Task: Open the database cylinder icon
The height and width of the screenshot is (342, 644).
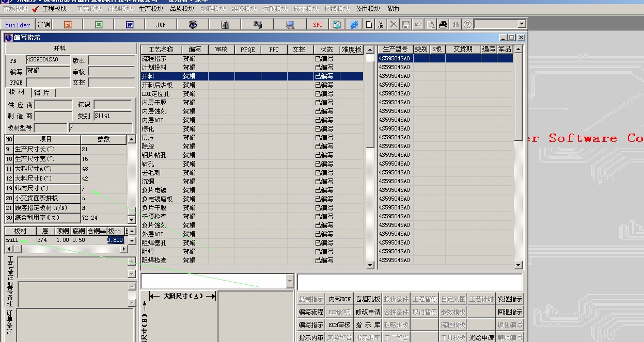Action: [225, 24]
